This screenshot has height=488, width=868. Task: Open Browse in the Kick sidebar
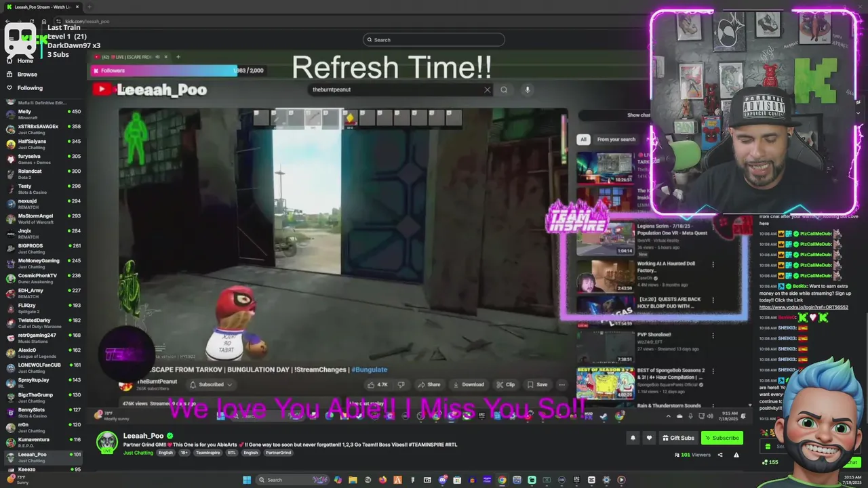click(x=22, y=74)
